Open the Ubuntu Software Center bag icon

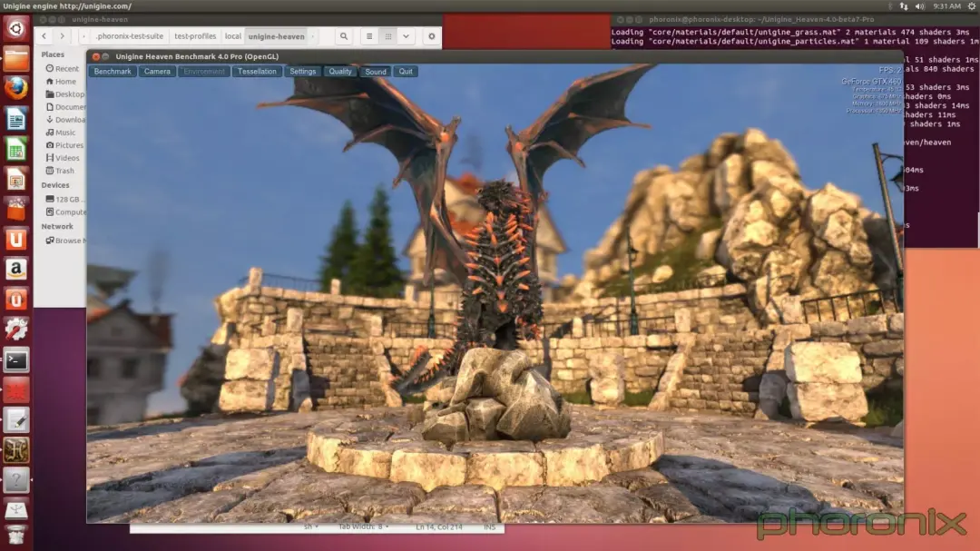pos(16,210)
